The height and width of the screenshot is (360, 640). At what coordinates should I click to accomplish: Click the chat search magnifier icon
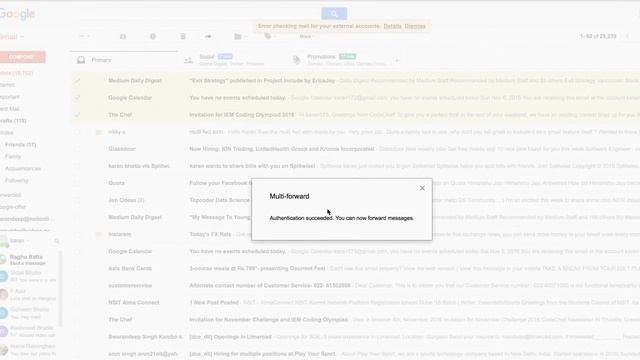point(57,241)
